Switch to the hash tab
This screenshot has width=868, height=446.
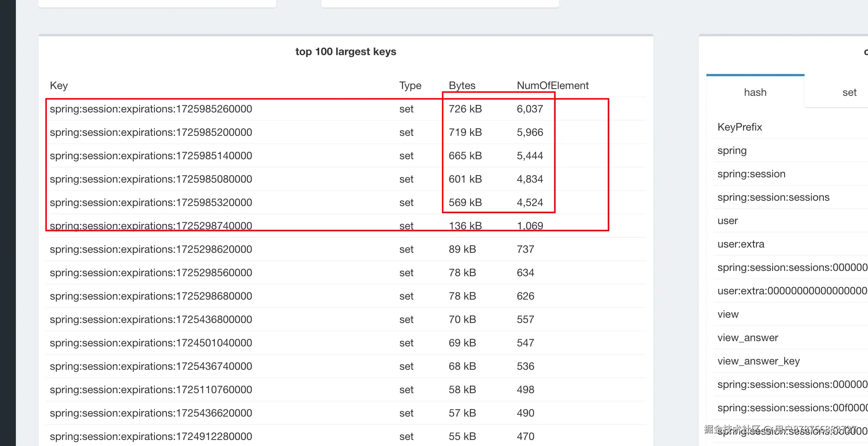pos(755,92)
